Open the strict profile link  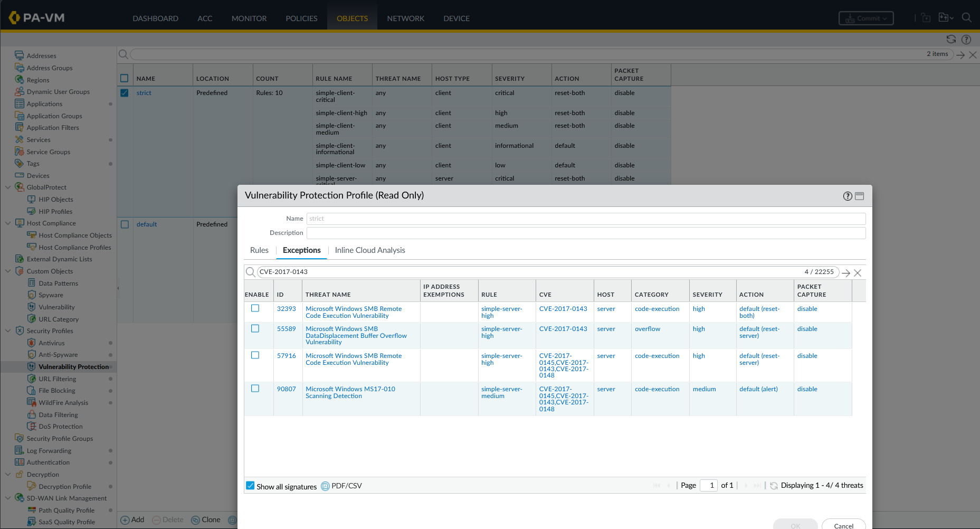(144, 93)
